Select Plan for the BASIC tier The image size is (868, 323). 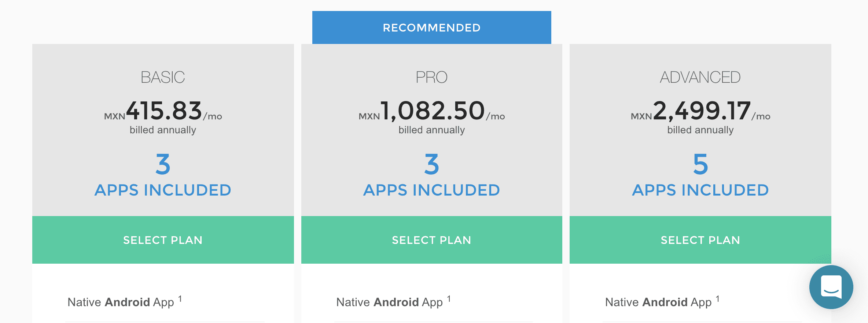tap(162, 240)
